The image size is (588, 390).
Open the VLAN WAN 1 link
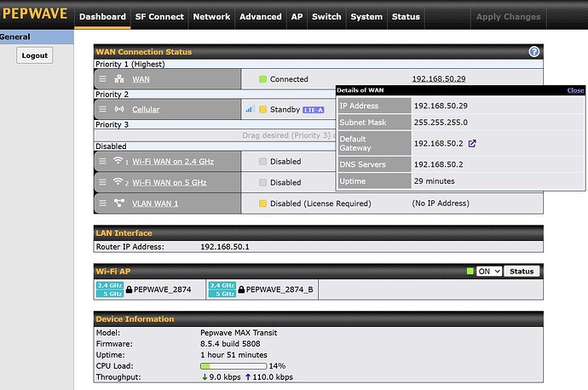coord(155,204)
